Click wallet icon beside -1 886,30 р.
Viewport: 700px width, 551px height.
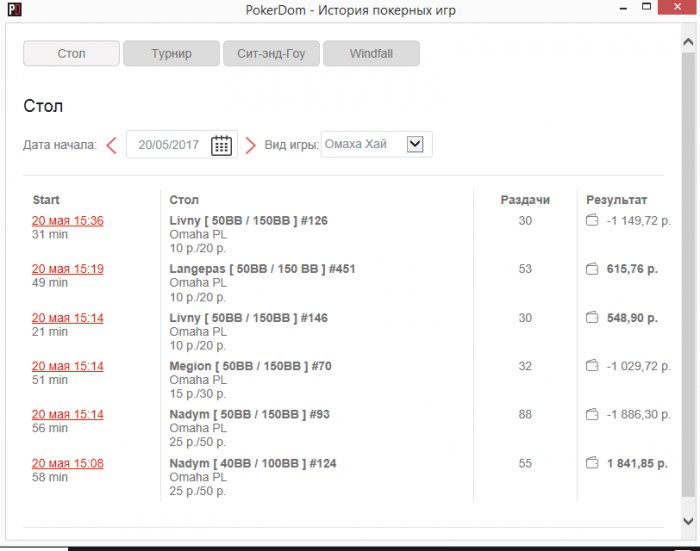(592, 414)
